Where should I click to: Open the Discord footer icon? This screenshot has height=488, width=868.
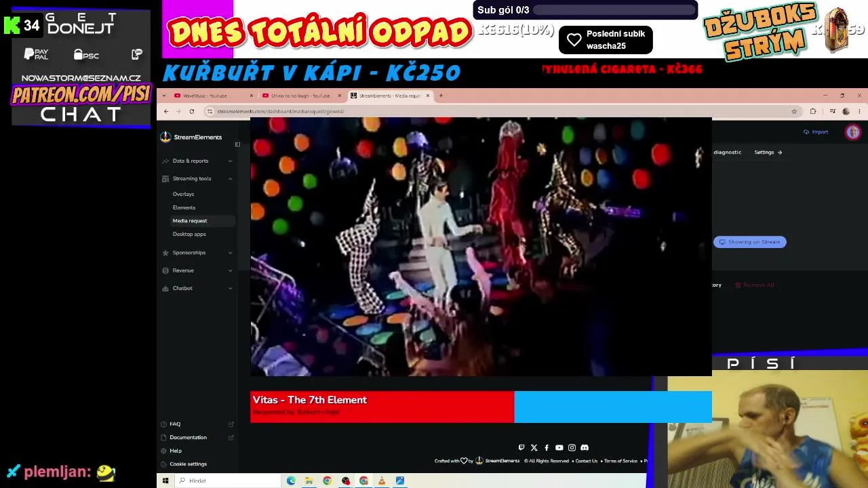click(585, 447)
